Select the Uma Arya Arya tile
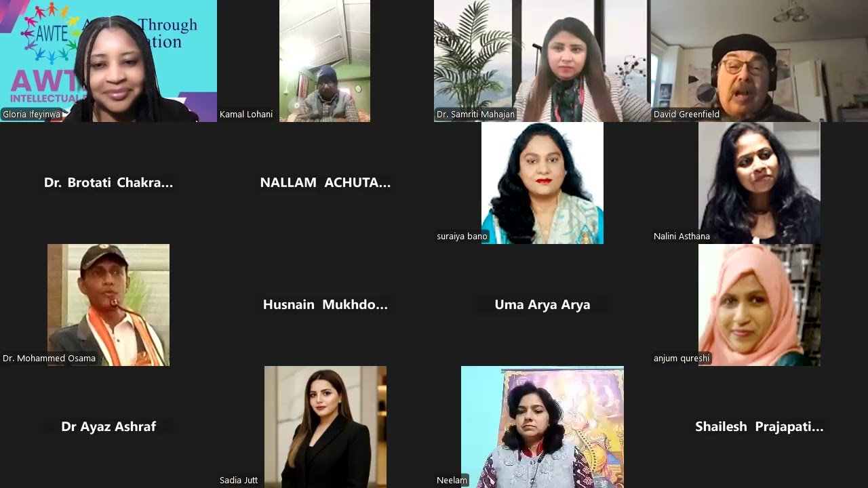The height and width of the screenshot is (488, 868). click(x=542, y=305)
